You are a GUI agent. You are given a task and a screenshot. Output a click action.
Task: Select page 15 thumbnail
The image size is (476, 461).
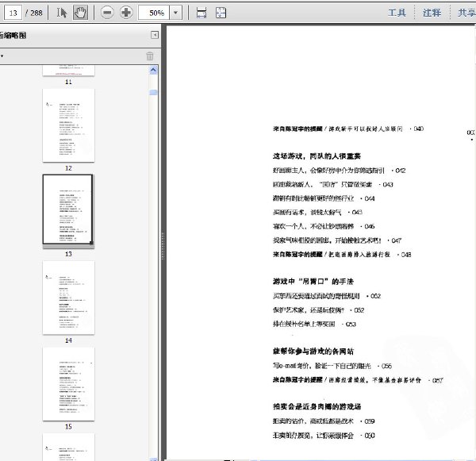click(x=68, y=384)
